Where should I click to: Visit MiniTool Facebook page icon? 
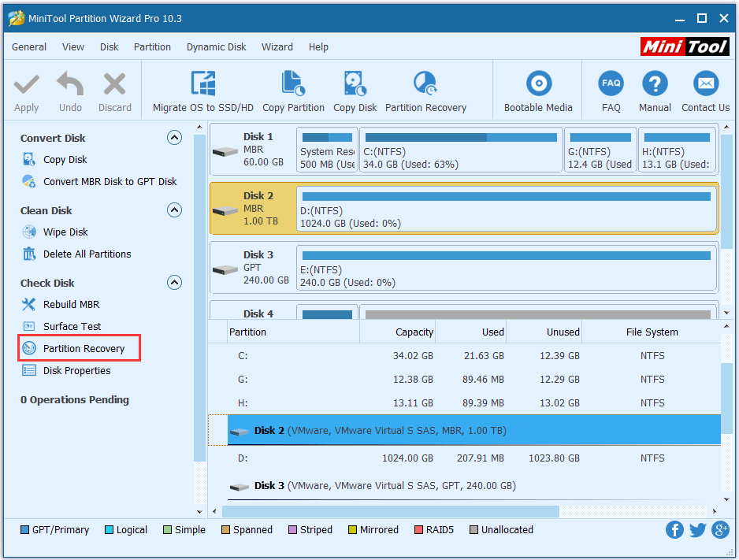(674, 529)
